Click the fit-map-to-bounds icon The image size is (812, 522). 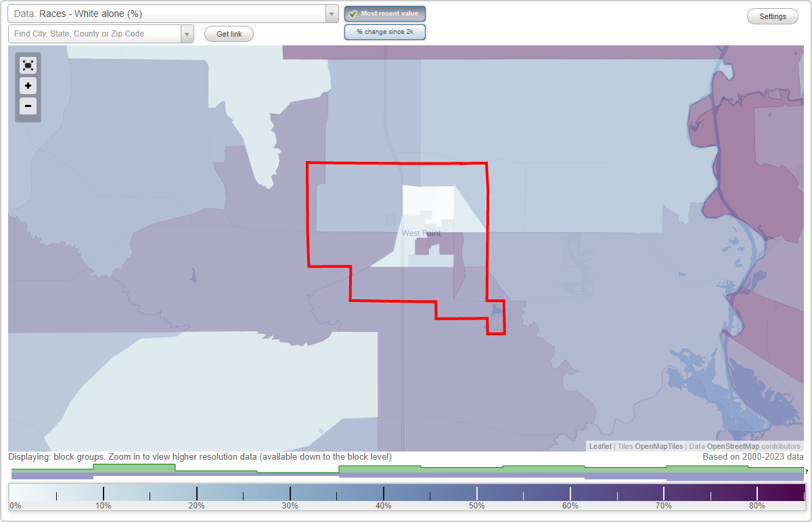(28, 65)
